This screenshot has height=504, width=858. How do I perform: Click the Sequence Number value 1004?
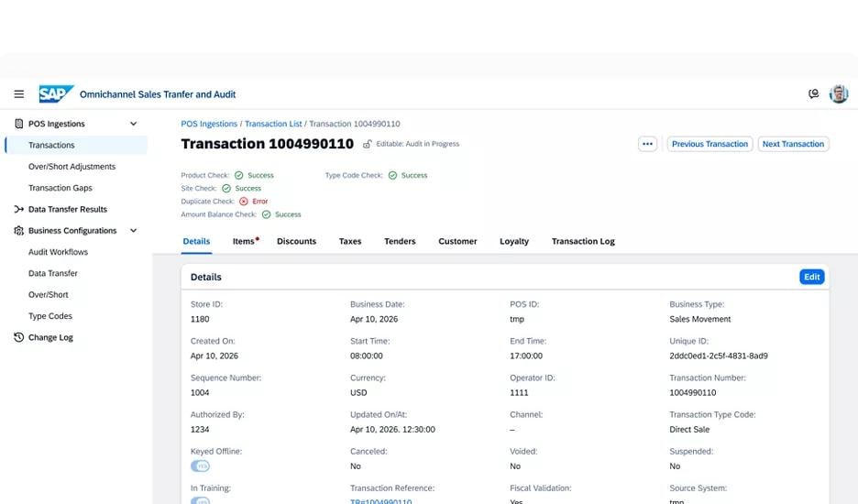(x=200, y=392)
